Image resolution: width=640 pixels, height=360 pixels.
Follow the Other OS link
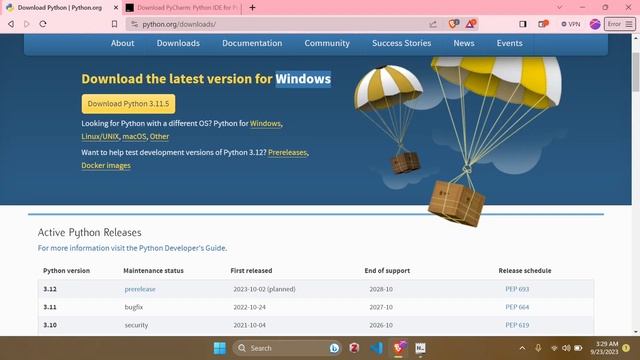(159, 136)
